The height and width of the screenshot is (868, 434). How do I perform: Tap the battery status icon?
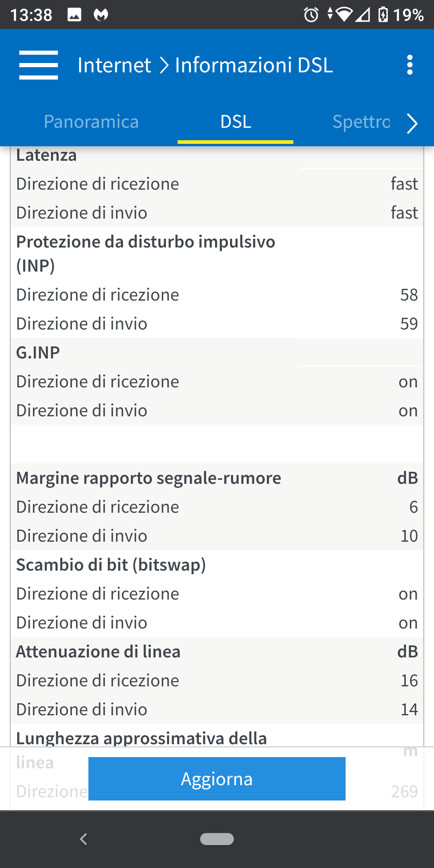tap(383, 15)
